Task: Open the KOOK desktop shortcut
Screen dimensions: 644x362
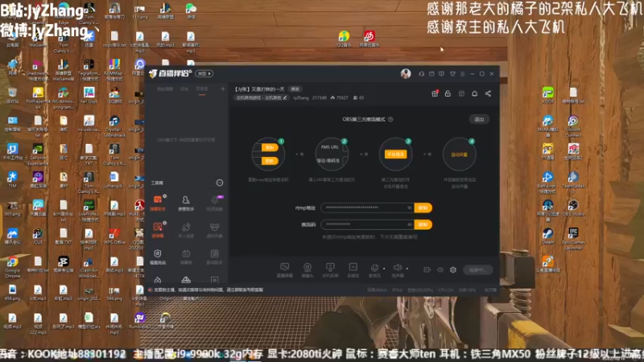Action: click(x=548, y=95)
